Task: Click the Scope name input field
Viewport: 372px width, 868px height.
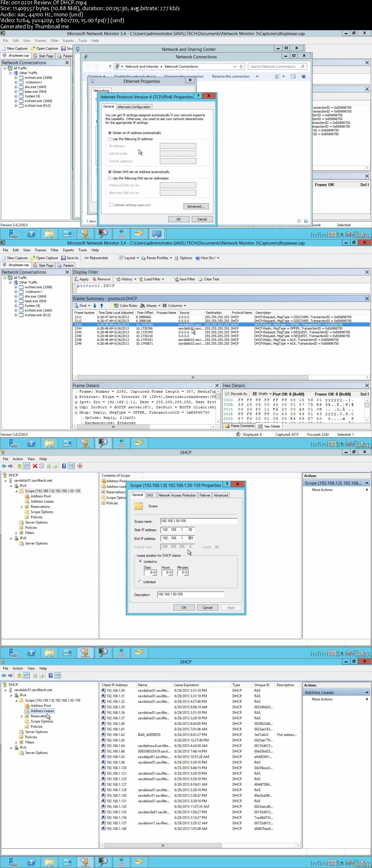Action: coord(199,521)
